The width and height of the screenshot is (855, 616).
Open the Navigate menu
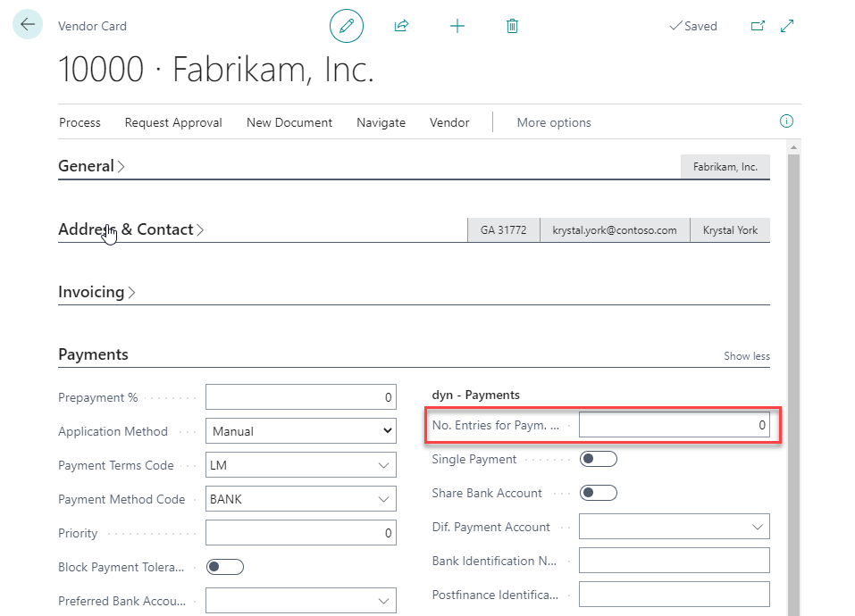[x=381, y=122]
